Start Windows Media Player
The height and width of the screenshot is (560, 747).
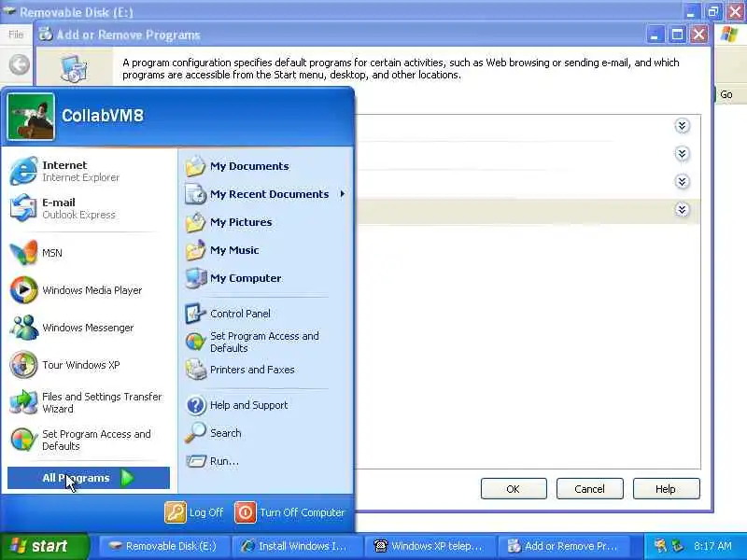point(89,290)
